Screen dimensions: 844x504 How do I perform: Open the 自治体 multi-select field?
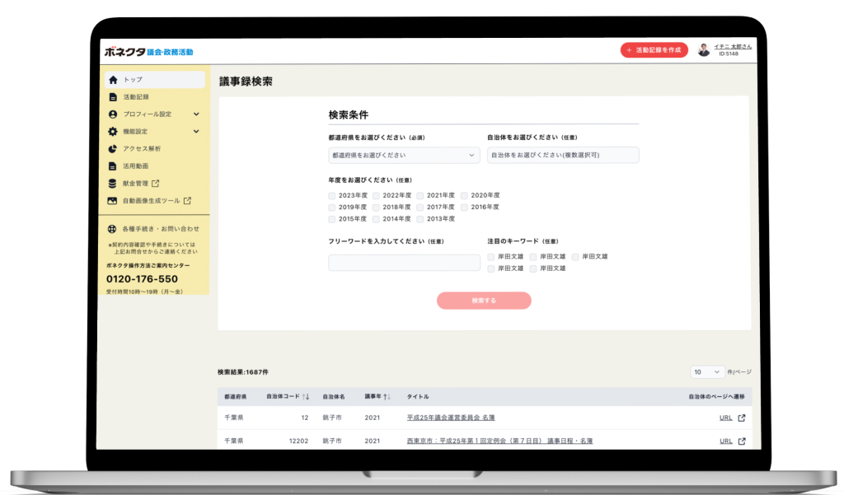coord(563,155)
